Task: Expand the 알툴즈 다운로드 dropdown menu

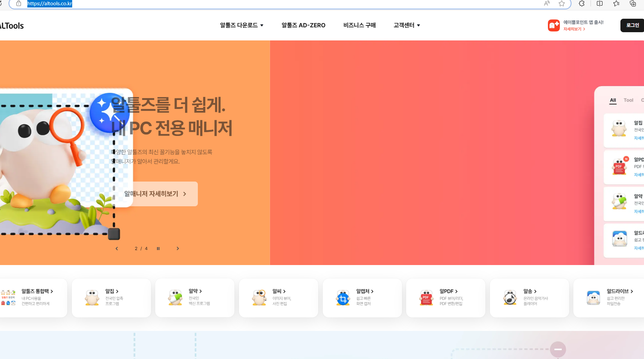Action: click(x=242, y=25)
